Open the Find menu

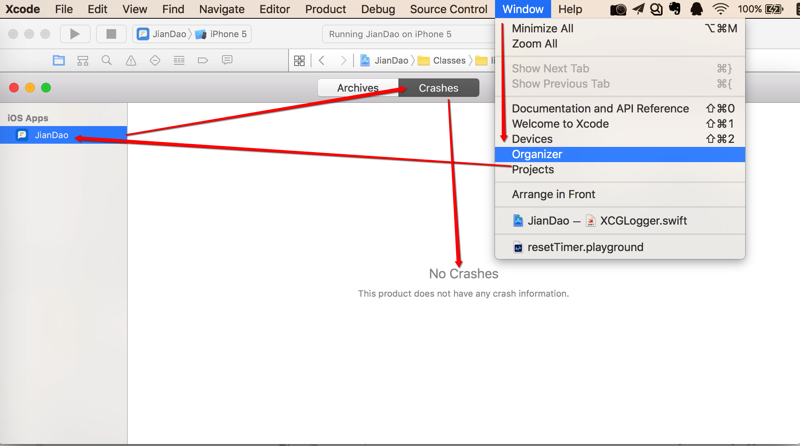[173, 9]
